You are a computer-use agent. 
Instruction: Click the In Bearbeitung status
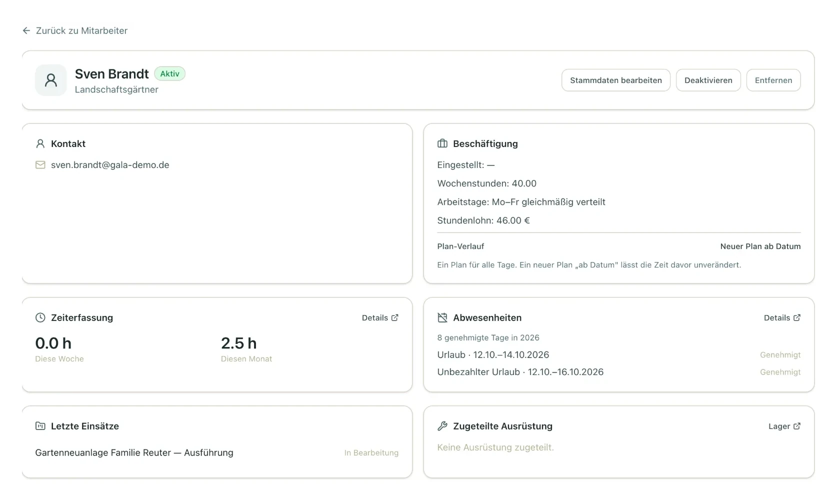coord(371,452)
